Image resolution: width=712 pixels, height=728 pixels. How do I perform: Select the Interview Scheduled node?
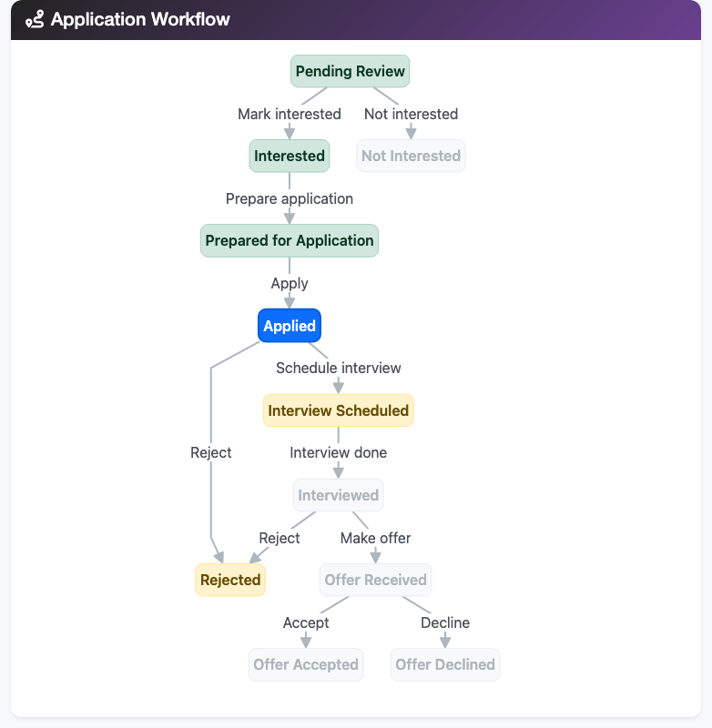pos(338,410)
